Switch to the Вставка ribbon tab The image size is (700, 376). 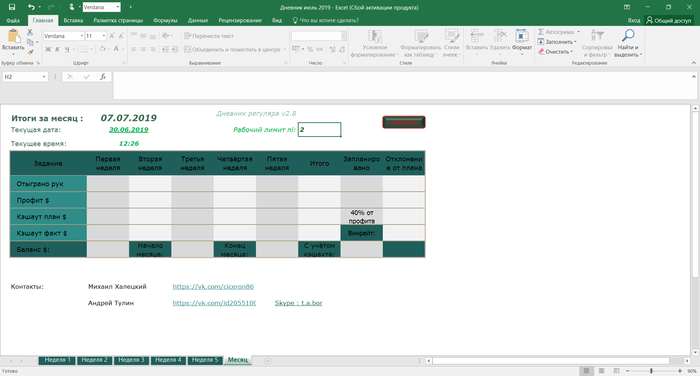point(73,20)
